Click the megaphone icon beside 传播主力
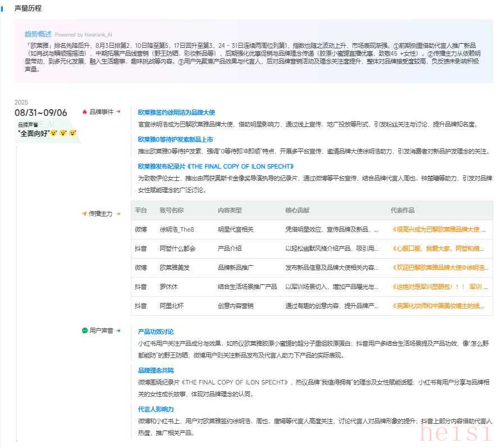Image resolution: width=501 pixels, height=448 pixels. pos(85,214)
